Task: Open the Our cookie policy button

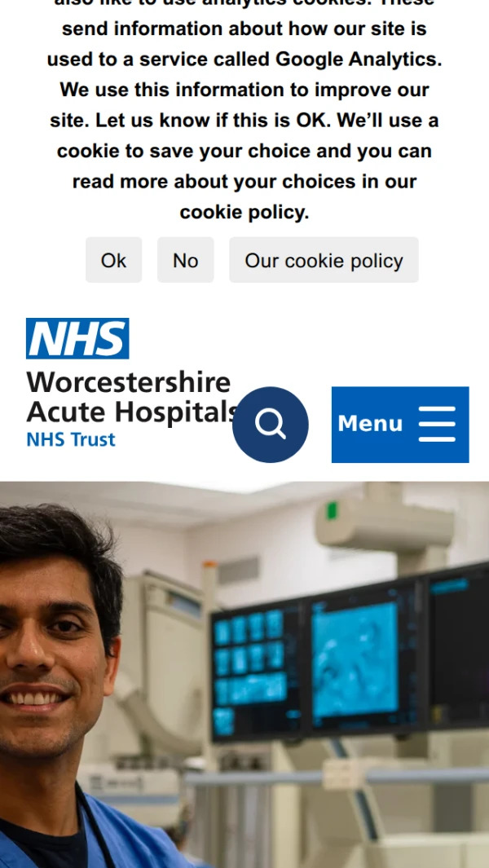Action: pyautogui.click(x=324, y=260)
